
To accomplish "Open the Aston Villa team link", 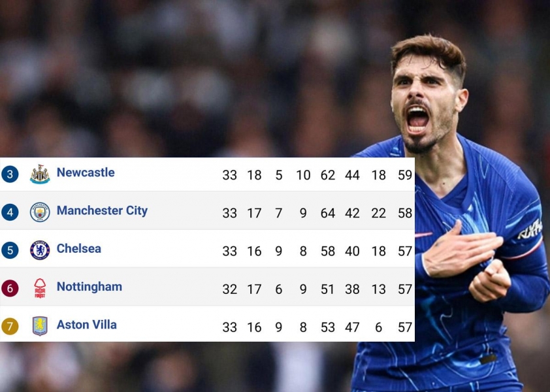I will click(x=87, y=325).
